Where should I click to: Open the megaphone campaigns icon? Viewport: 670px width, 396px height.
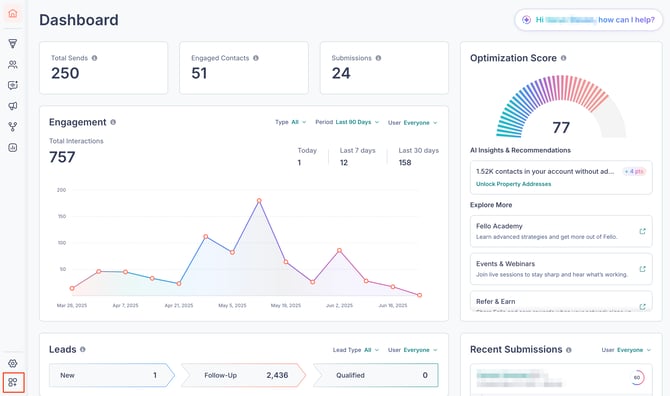[13, 106]
